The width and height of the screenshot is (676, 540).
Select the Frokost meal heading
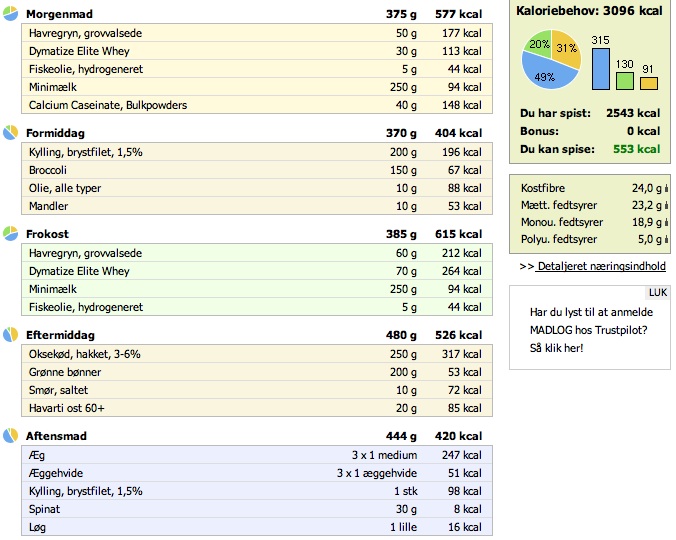pyautogui.click(x=47, y=234)
